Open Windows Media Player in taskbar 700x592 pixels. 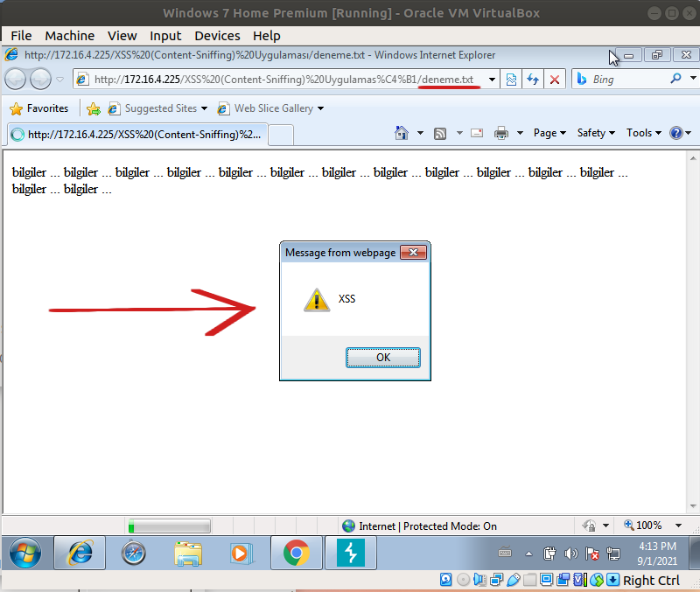(x=241, y=554)
